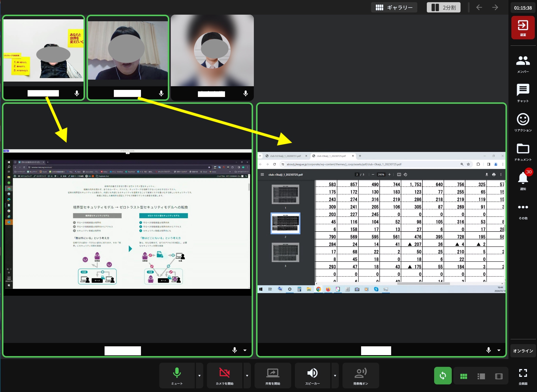Toggle microphone on left shared screen
537x392 pixels.
(235, 350)
